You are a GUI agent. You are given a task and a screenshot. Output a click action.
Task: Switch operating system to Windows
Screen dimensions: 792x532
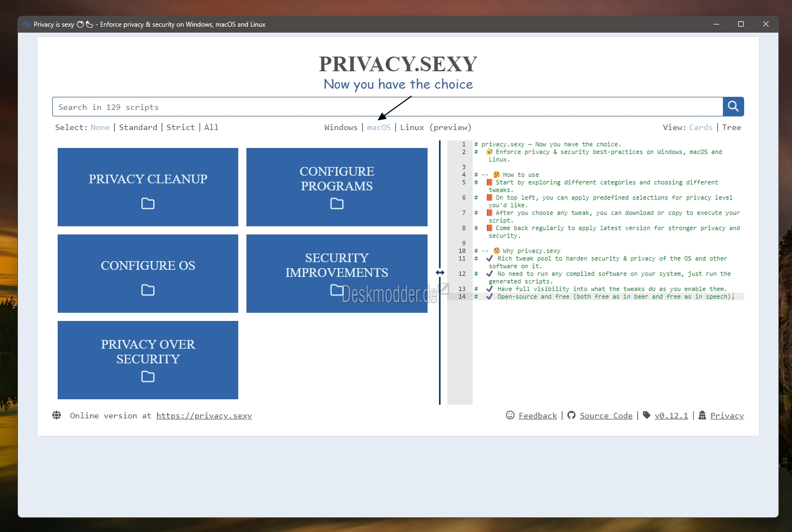pos(341,127)
